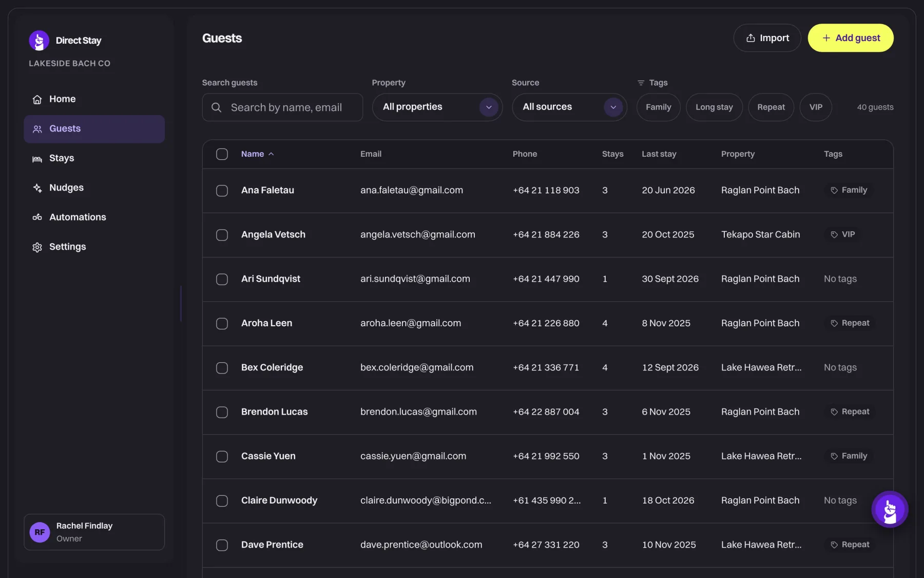Navigate to Stays page
Viewport: 924px width, 578px height.
pyautogui.click(x=94, y=158)
